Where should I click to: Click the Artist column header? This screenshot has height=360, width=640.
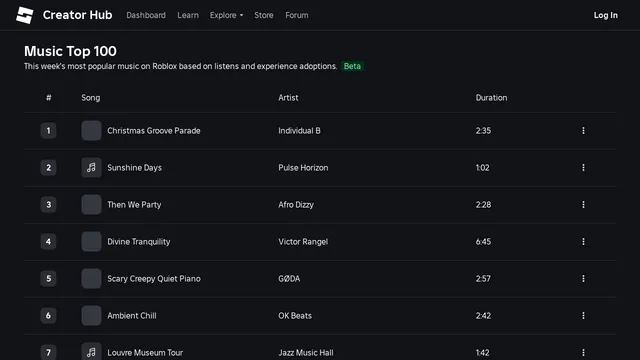click(x=288, y=98)
